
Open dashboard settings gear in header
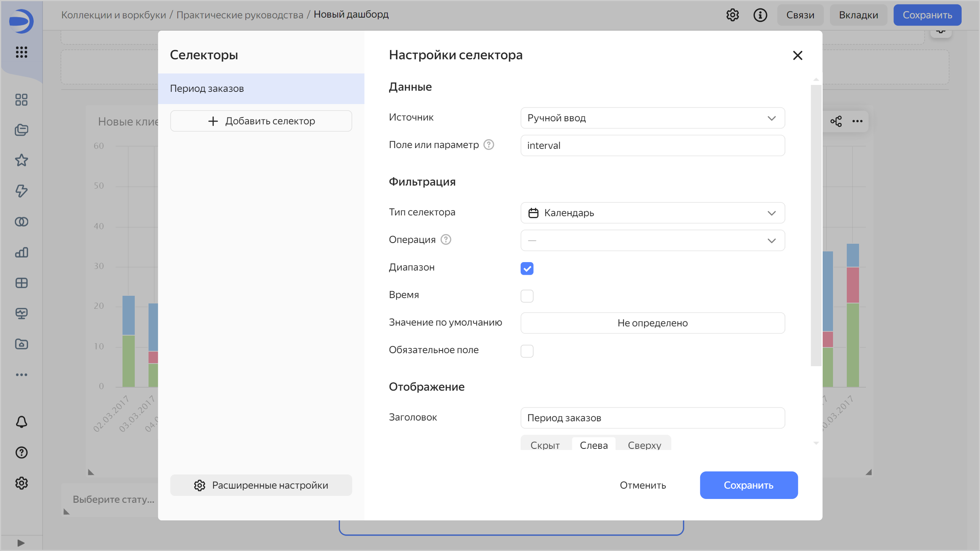tap(732, 15)
